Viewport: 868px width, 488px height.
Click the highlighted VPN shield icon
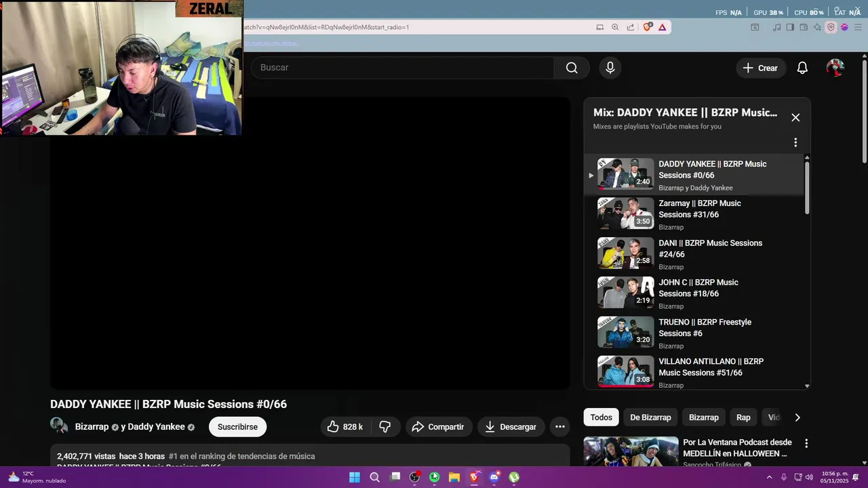pyautogui.click(x=831, y=27)
